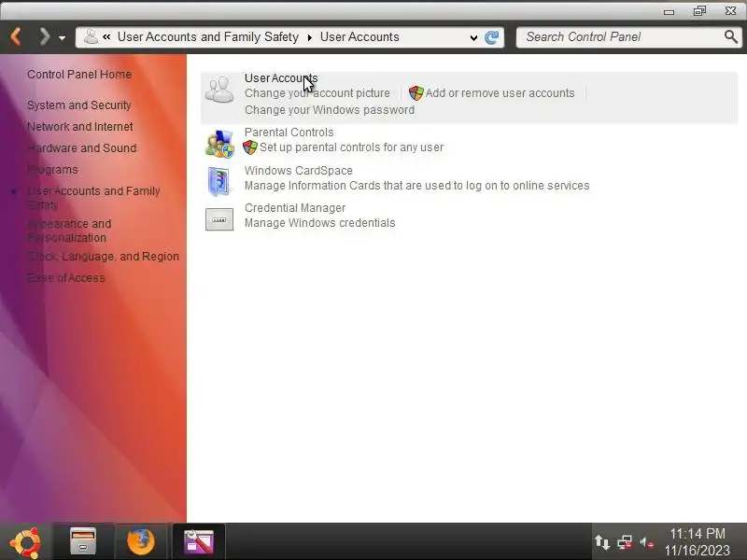The image size is (747, 560).
Task: Click the Windows CardSpace icon
Action: 219,181
